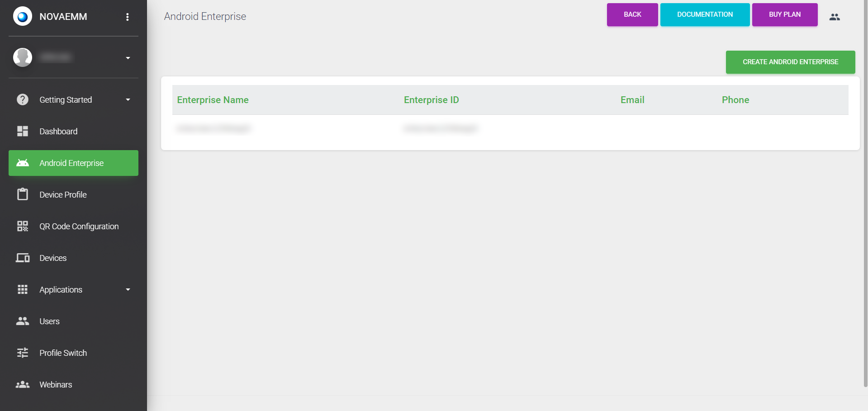Sort table by the Enterprise Name column
868x411 pixels.
213,99
